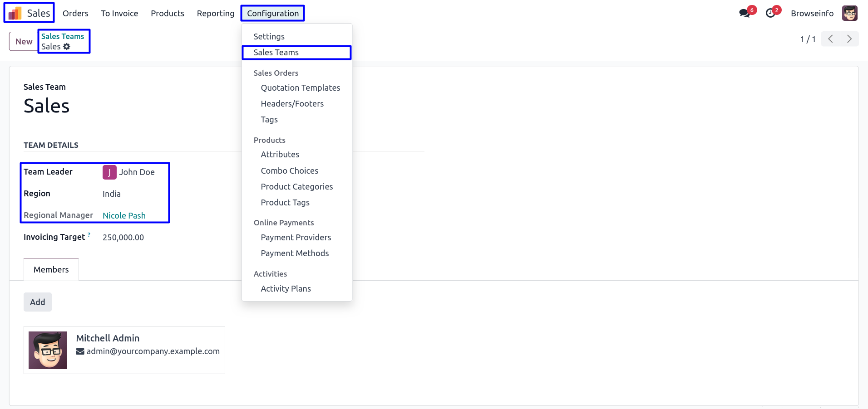Click the New button
868x409 pixels.
[24, 41]
